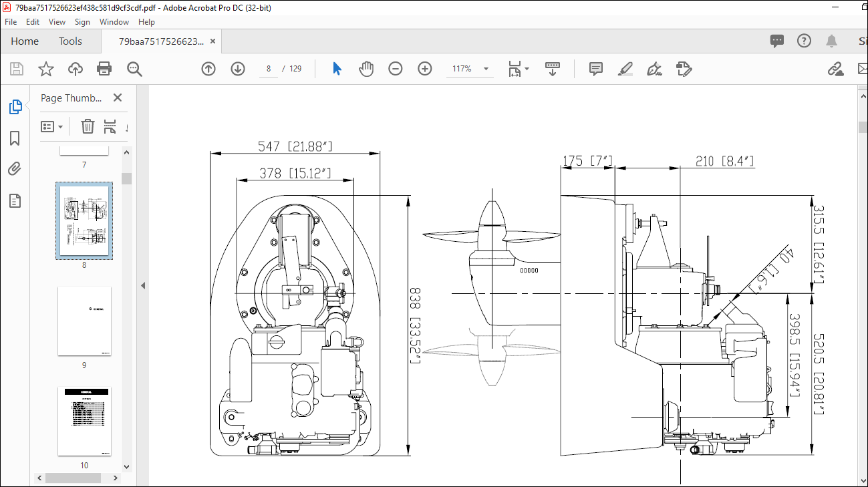Image resolution: width=868 pixels, height=487 pixels.
Task: Show Page Thumbnails sidebar panel icon
Action: [x=15, y=106]
